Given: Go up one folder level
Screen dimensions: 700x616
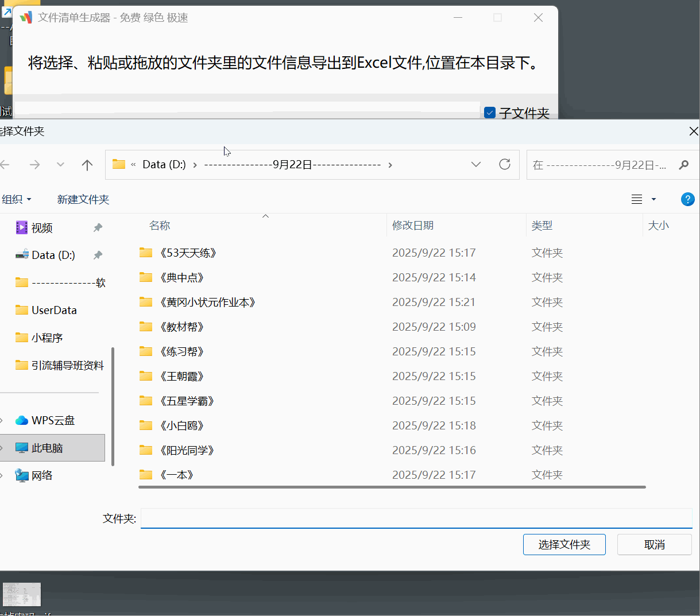Looking at the screenshot, I should [87, 165].
